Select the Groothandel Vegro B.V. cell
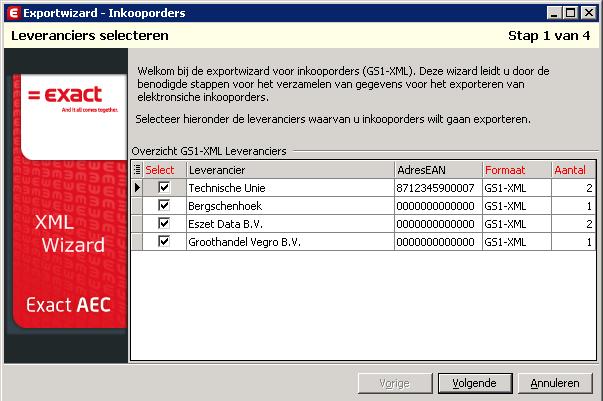The width and height of the screenshot is (603, 401). [290, 242]
